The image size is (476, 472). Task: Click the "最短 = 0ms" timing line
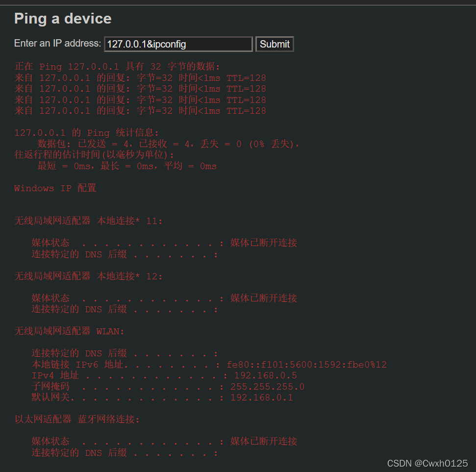pos(127,166)
